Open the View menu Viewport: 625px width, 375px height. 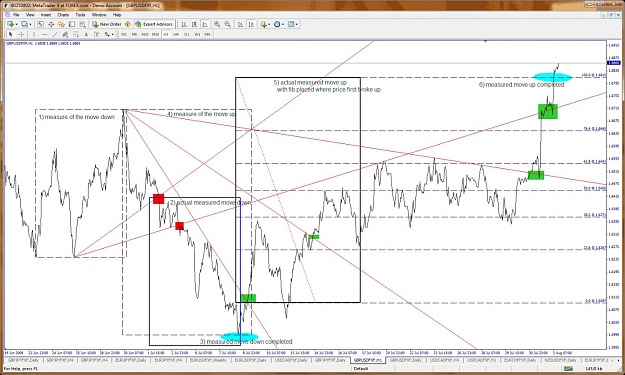point(30,15)
